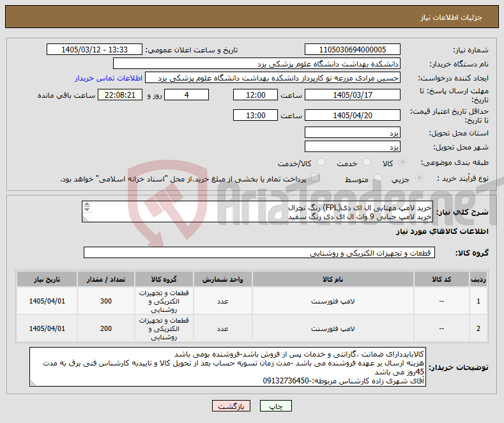Open the اطلاعات تماس خریدار link
504x423 pixels.
pyautogui.click(x=109, y=78)
